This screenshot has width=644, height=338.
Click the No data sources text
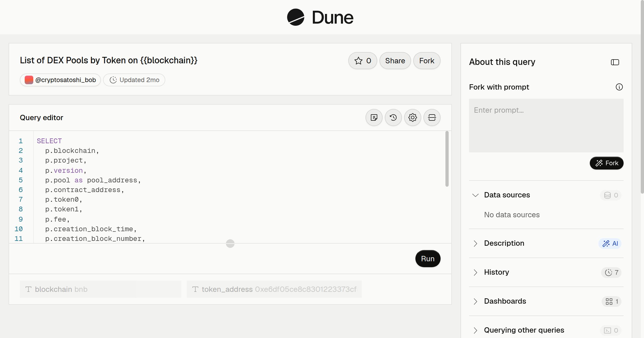tap(512, 215)
